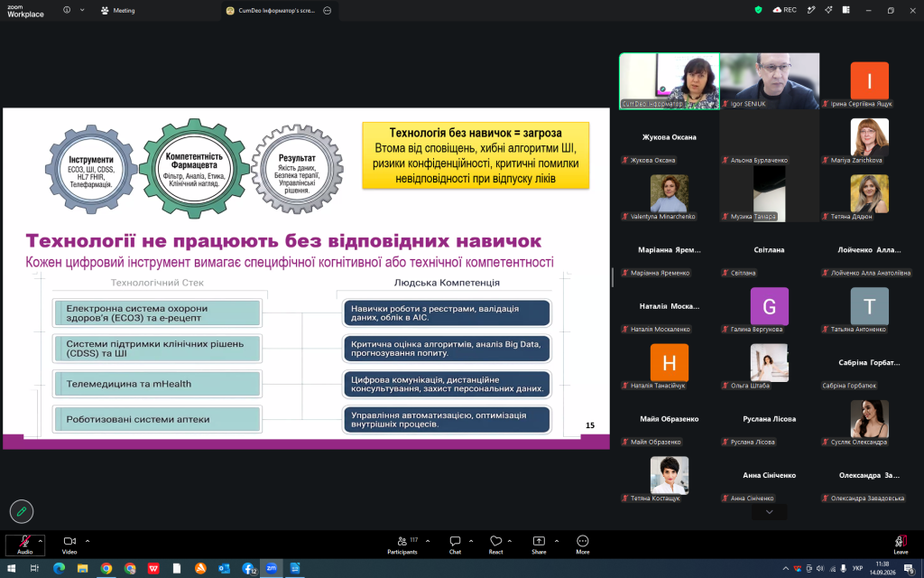Viewport: 924px width, 578px height.
Task: Click the green annotate pencil icon
Action: (22, 511)
